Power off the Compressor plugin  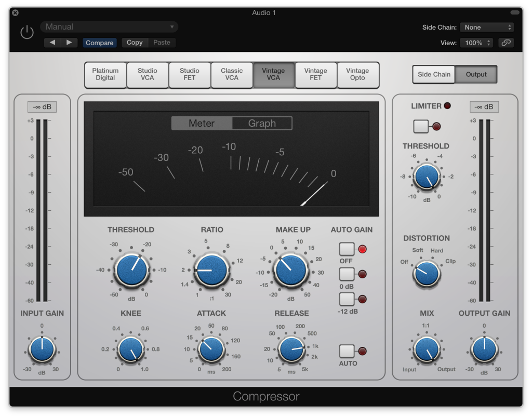27,31
